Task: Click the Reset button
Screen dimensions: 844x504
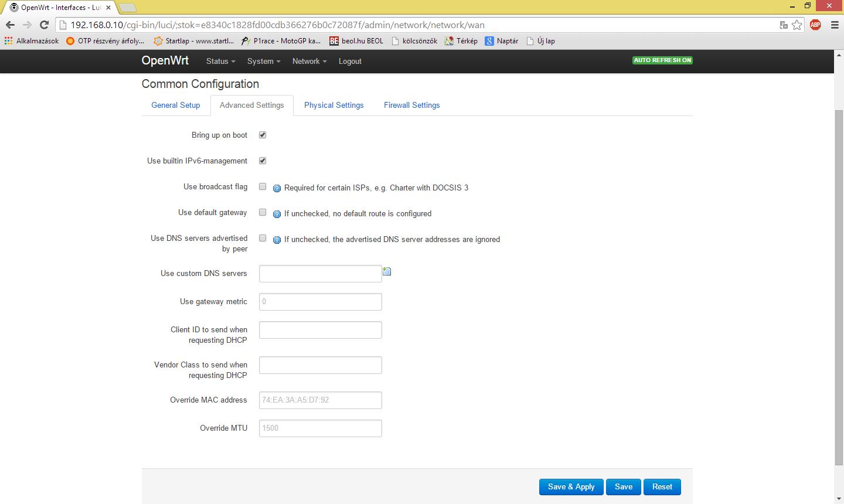Action: [x=662, y=487]
